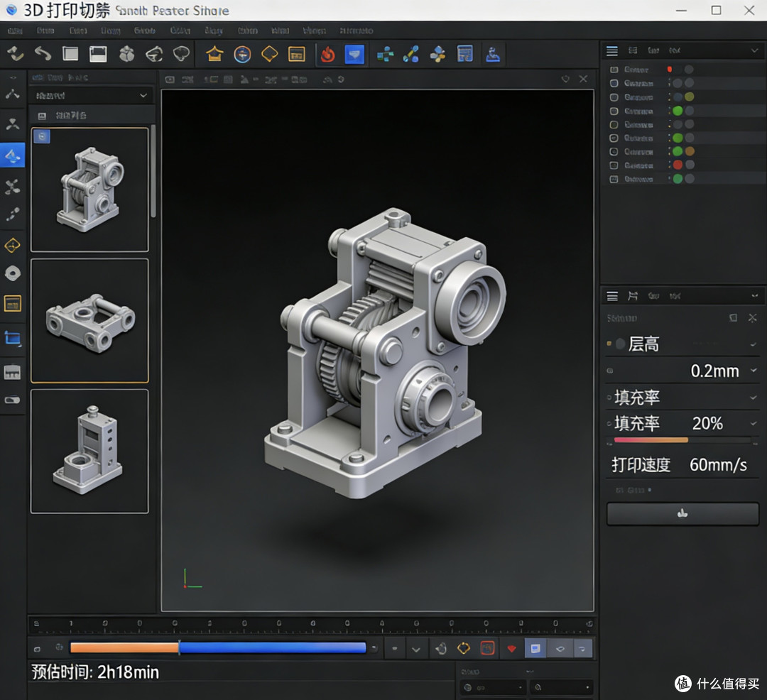Open the hamburger menu of lower right panel
The width and height of the screenshot is (767, 700).
(x=612, y=296)
